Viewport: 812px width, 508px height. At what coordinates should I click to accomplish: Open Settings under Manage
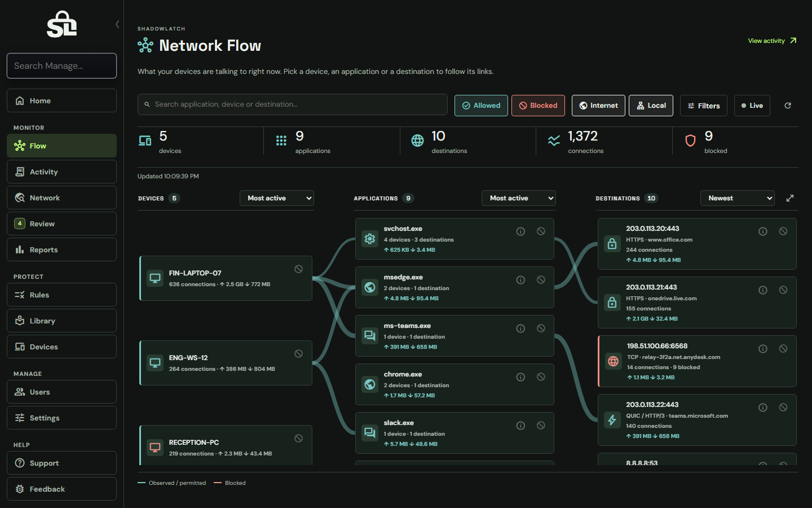point(61,418)
